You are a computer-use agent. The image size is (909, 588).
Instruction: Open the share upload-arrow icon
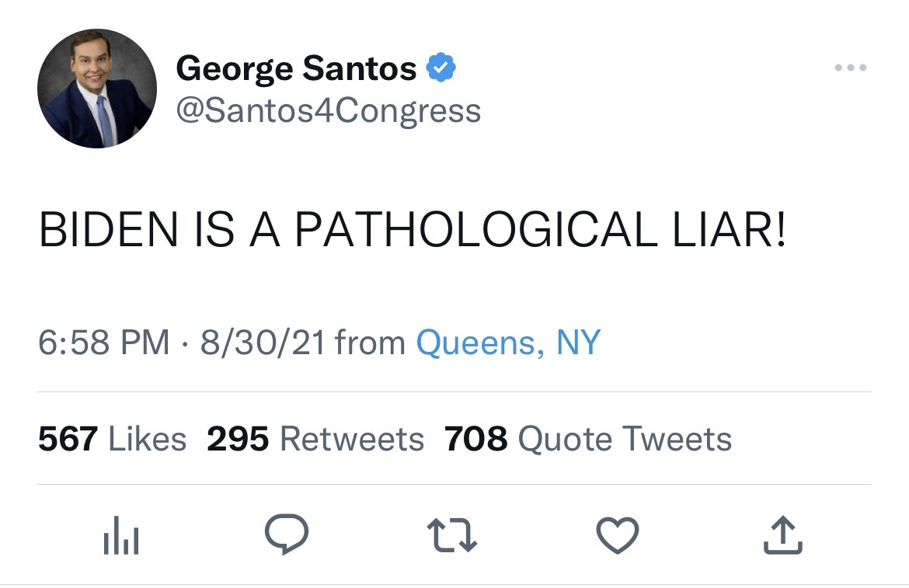(782, 534)
